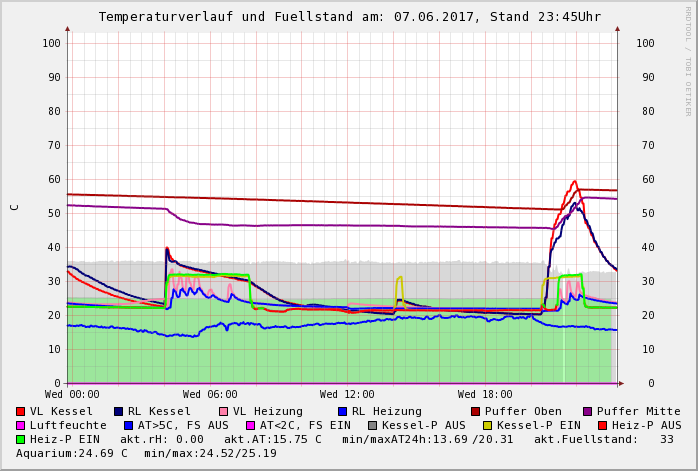Click the Wed 06:00 time axis label
The width and height of the screenshot is (698, 471).
210,395
